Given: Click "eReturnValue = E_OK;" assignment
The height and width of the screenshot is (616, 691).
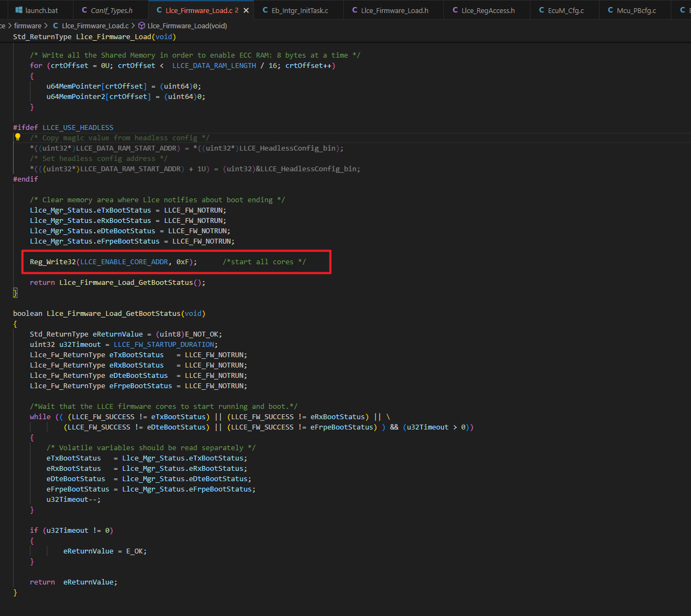Looking at the screenshot, I should pos(105,551).
